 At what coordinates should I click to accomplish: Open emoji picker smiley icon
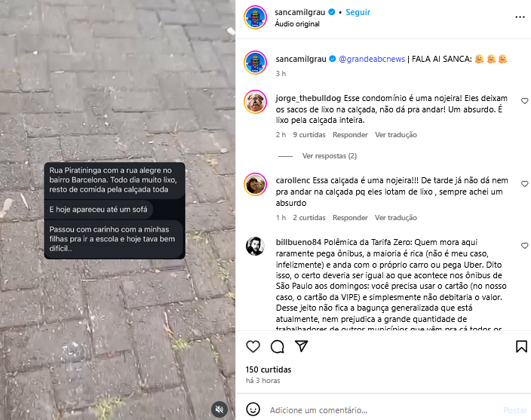tap(253, 409)
